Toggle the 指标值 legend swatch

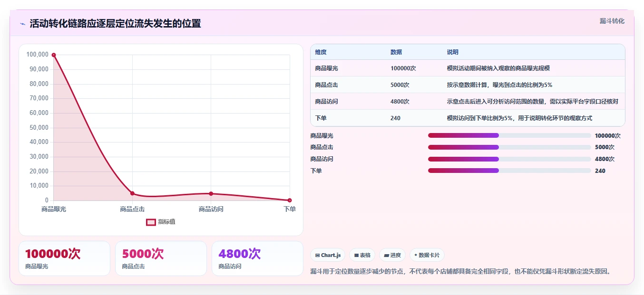(151, 222)
